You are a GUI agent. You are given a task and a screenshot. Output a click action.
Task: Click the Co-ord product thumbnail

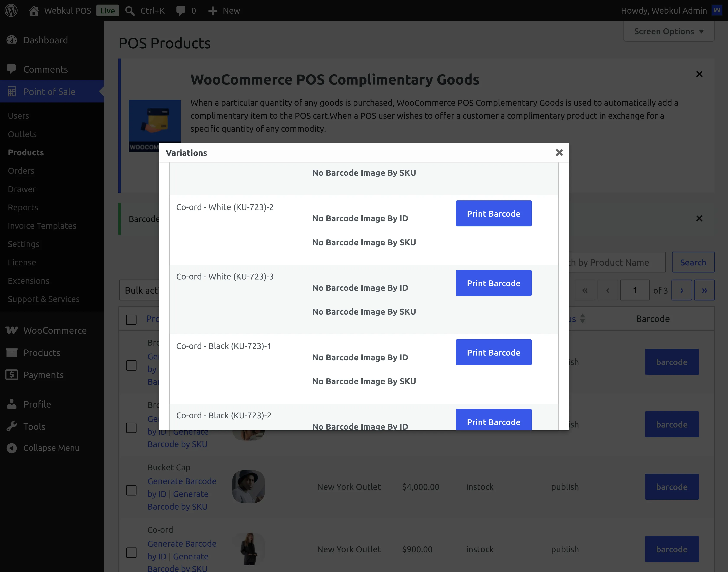(x=249, y=549)
